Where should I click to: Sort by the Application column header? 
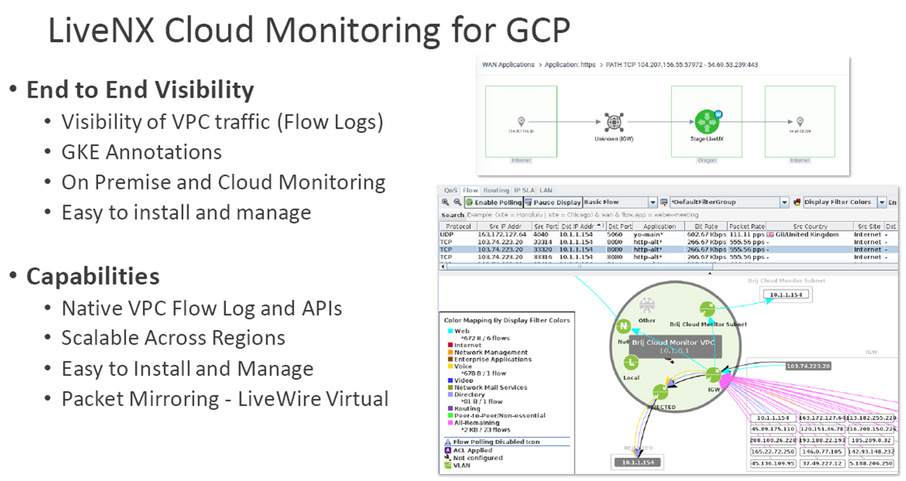click(659, 226)
